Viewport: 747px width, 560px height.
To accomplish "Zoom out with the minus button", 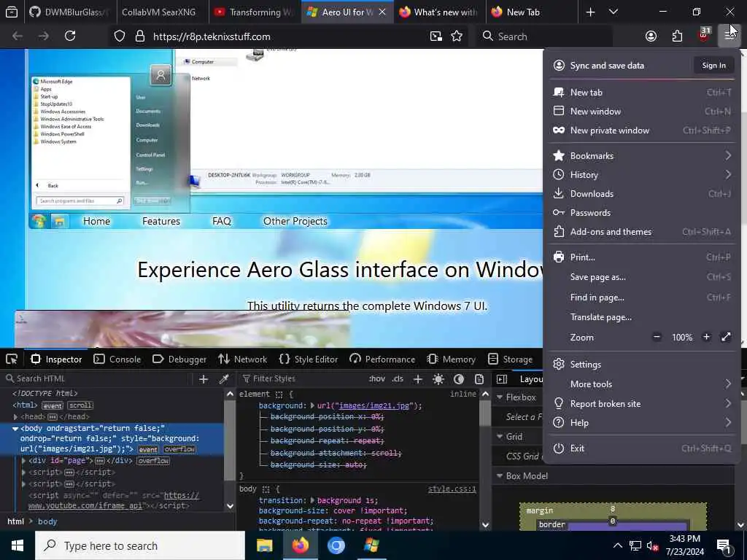I will tap(657, 337).
